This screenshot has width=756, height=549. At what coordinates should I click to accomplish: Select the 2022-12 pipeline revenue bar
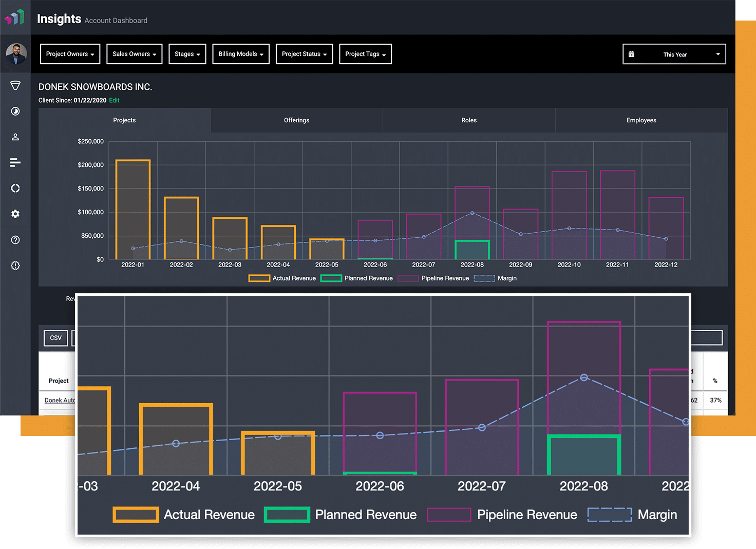(x=666, y=228)
